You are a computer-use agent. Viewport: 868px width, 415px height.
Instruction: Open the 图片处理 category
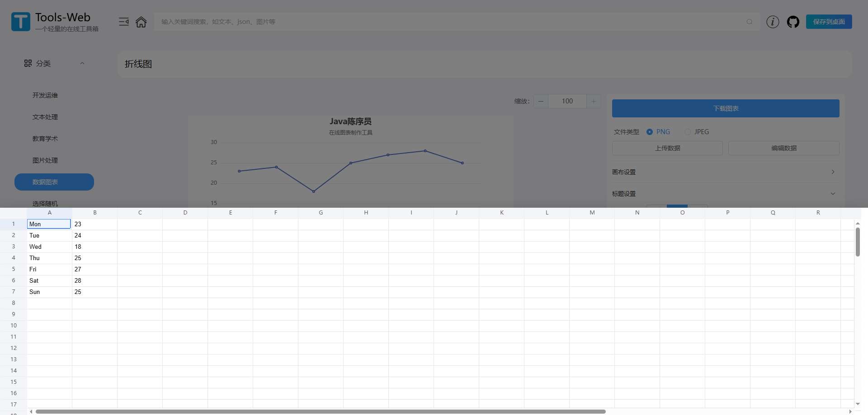45,160
